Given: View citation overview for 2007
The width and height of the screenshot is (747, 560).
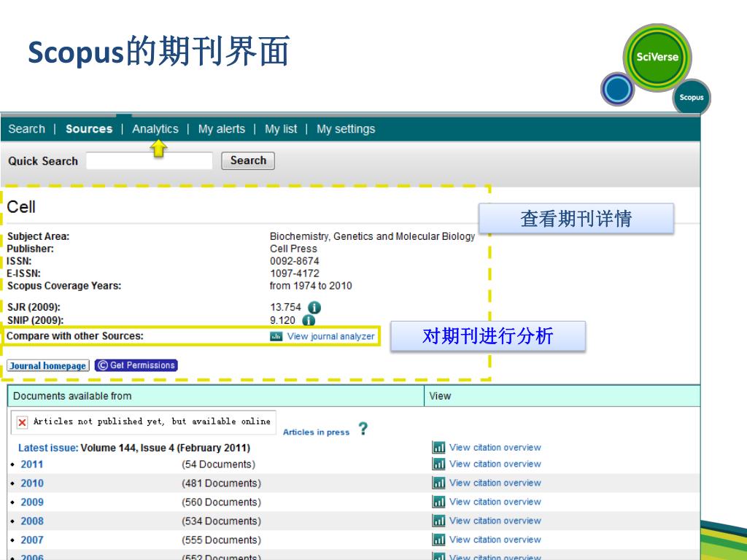Looking at the screenshot, I should pos(495,540).
